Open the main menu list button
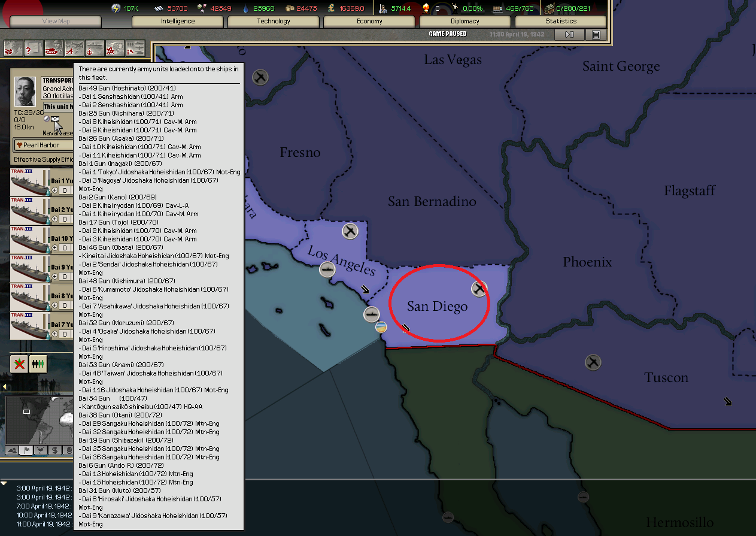756x536 pixels. (x=596, y=35)
